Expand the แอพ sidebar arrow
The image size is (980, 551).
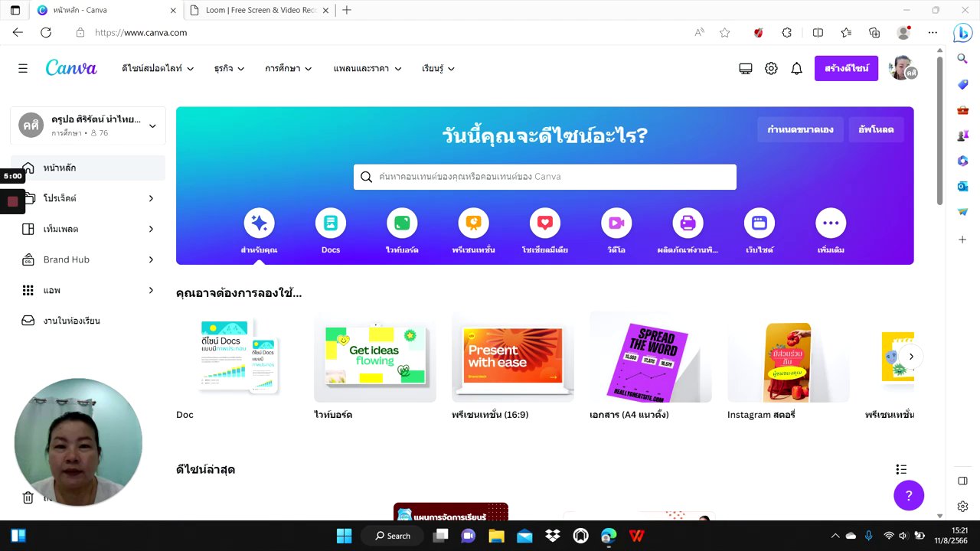tap(151, 290)
